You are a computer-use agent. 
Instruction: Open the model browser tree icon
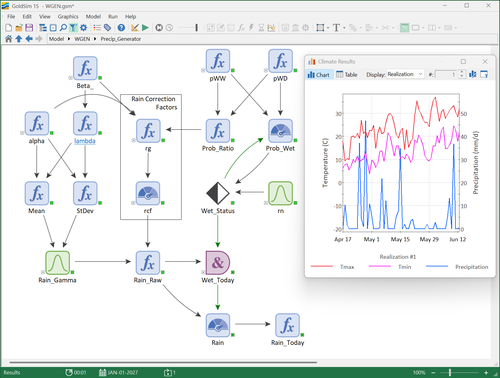[x=43, y=28]
